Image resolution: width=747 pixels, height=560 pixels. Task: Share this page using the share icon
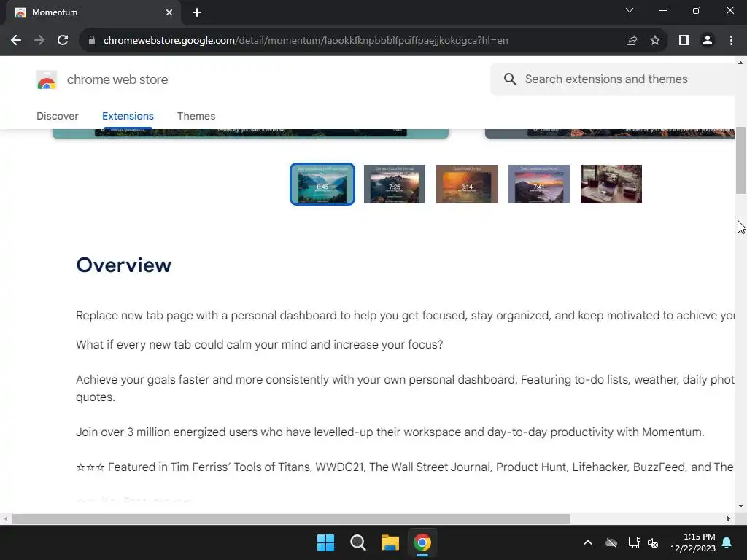pyautogui.click(x=632, y=41)
